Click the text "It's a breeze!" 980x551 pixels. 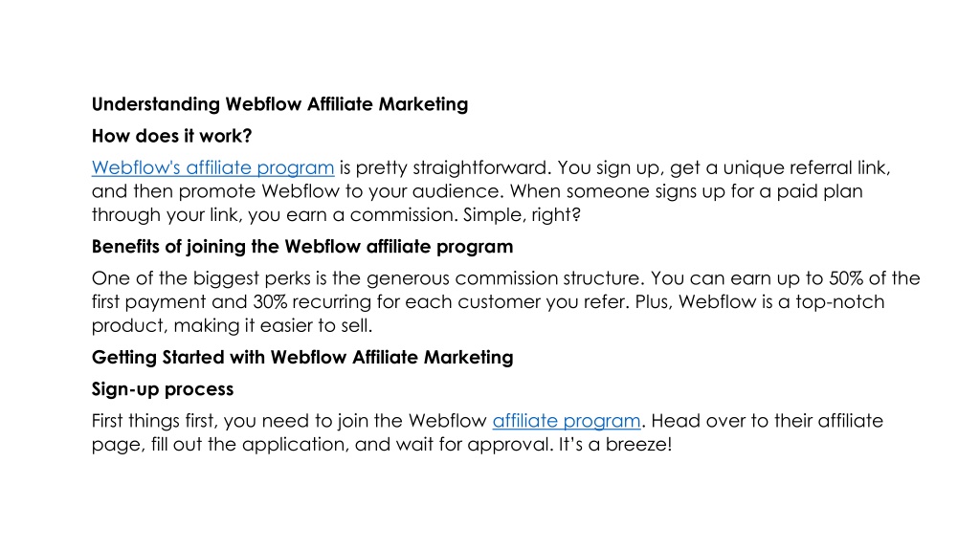coord(615,445)
